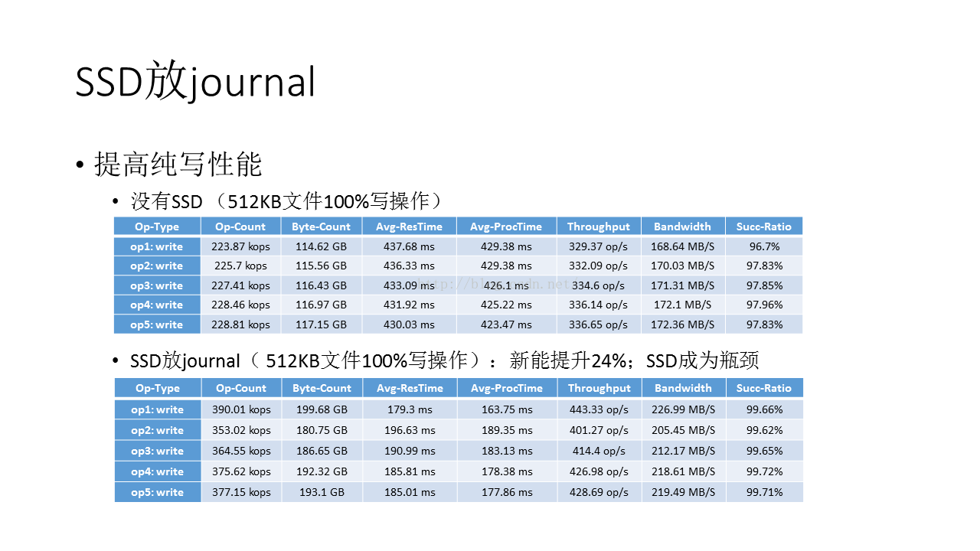Click the value "185.01 ms"
This screenshot has width=980, height=551.
(x=410, y=492)
